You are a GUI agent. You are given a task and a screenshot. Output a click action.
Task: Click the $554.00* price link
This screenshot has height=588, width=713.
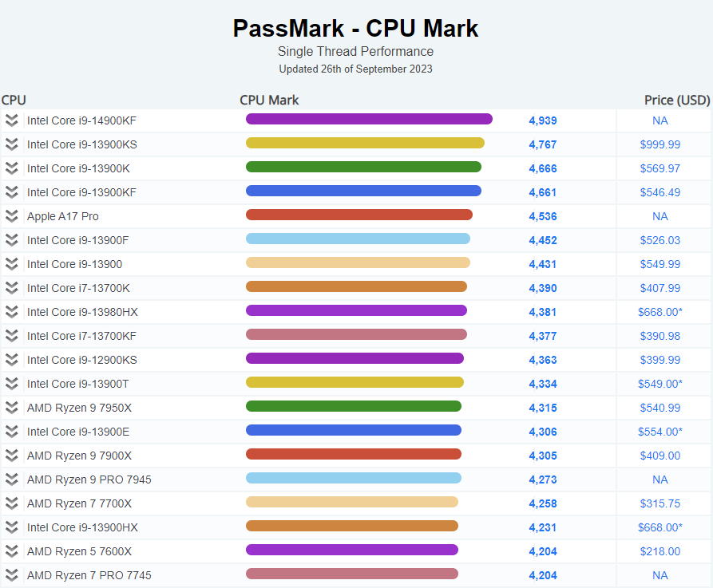660,432
